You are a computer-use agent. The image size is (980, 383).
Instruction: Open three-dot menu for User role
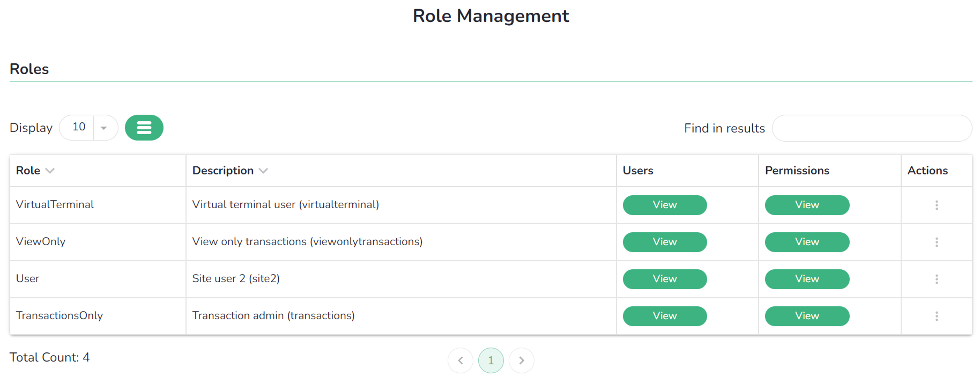(936, 279)
